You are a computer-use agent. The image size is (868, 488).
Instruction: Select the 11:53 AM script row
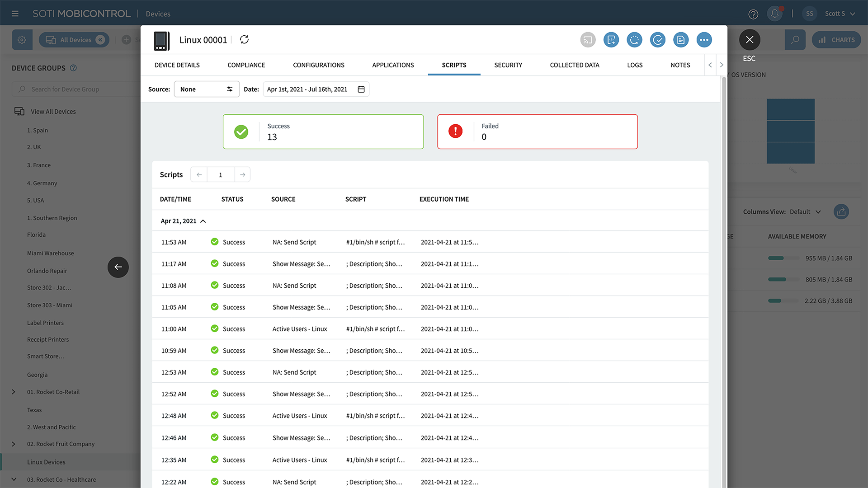[x=430, y=242]
